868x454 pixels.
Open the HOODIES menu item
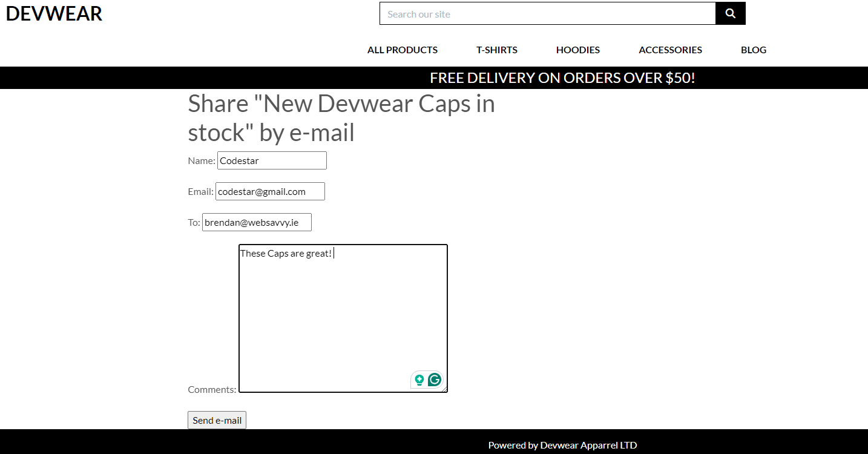click(x=578, y=50)
